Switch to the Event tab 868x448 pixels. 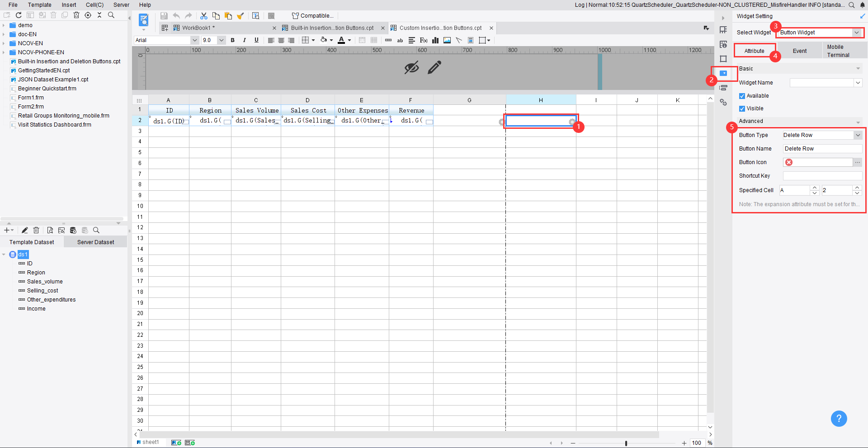tap(800, 51)
